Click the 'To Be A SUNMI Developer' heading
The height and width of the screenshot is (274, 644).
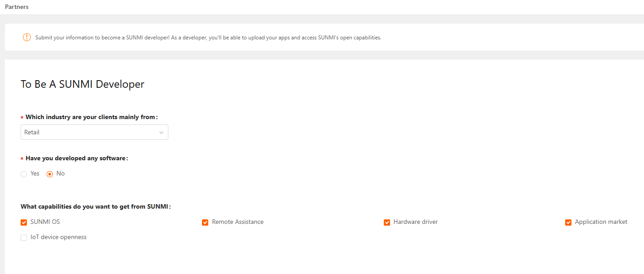82,84
